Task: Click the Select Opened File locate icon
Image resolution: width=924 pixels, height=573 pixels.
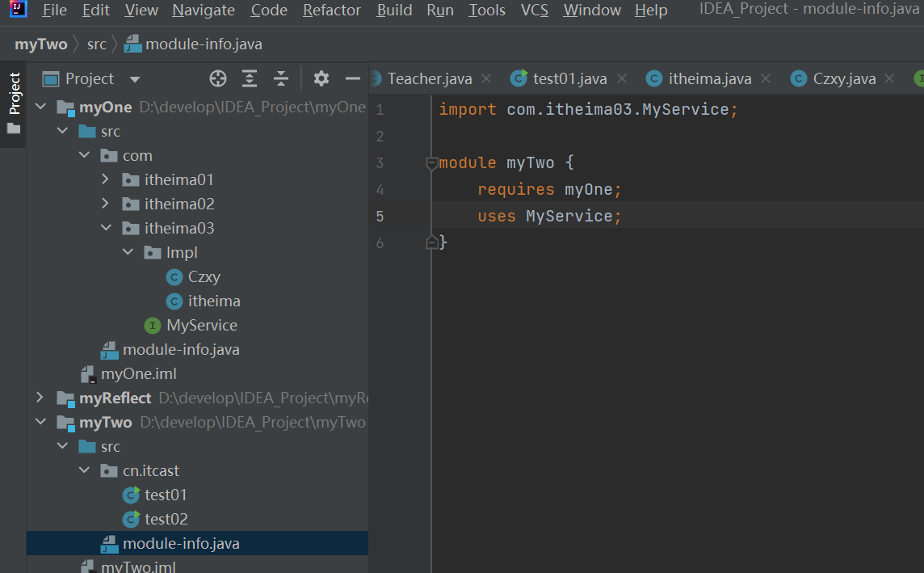Action: click(x=218, y=78)
